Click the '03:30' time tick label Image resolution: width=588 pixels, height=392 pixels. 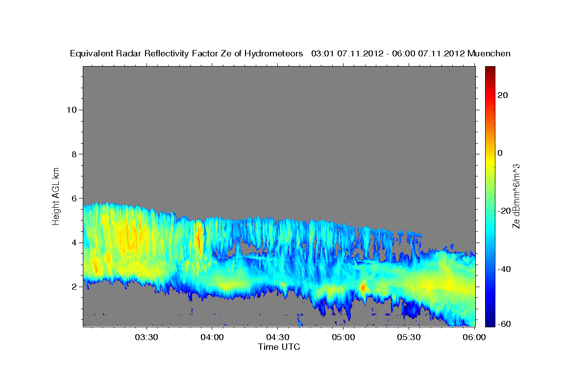pos(146,337)
